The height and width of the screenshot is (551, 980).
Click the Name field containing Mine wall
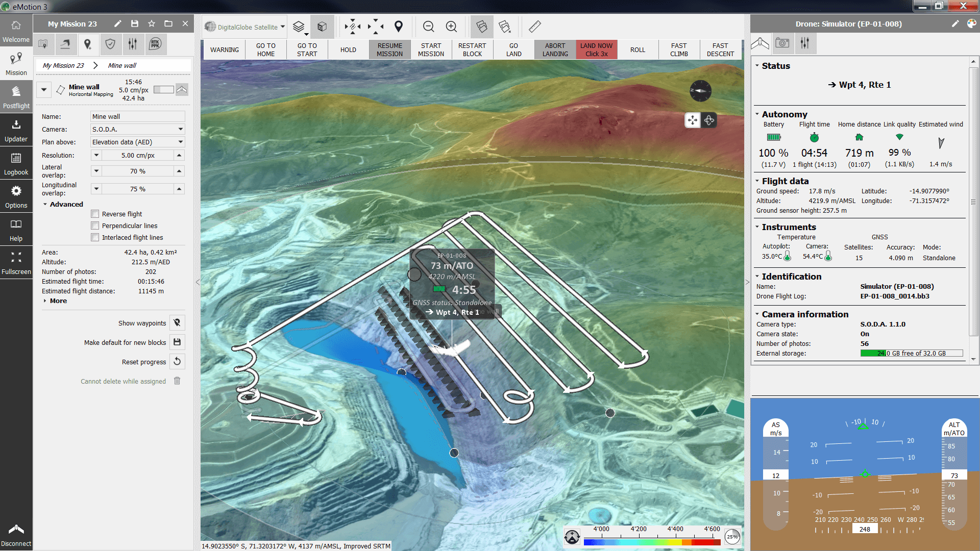click(x=137, y=117)
